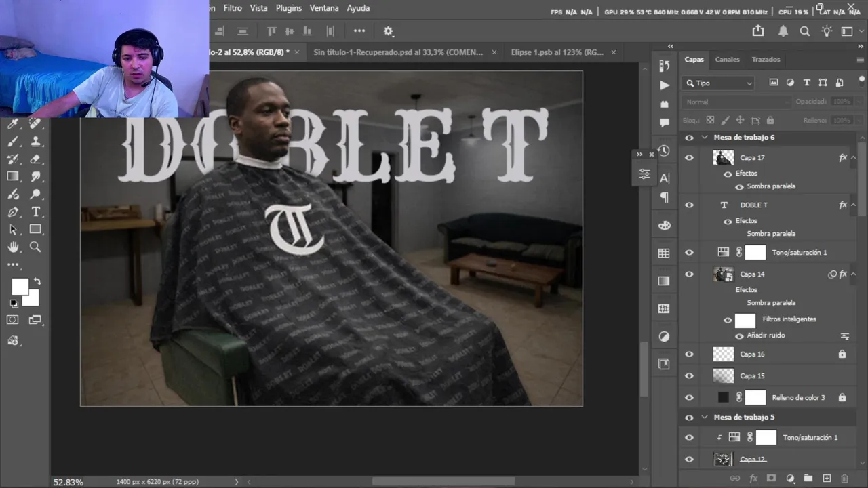868x488 pixels.
Task: Open the Discover lightbulb icon
Action: [x=826, y=31]
